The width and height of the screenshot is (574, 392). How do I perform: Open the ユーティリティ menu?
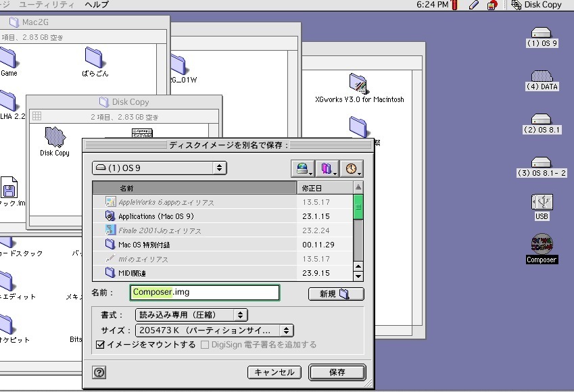click(x=47, y=5)
